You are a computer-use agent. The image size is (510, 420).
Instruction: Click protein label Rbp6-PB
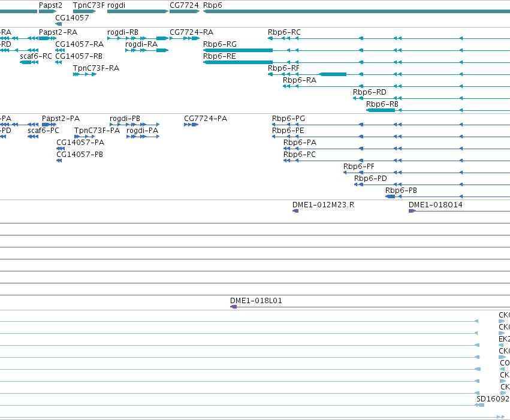pos(401,190)
